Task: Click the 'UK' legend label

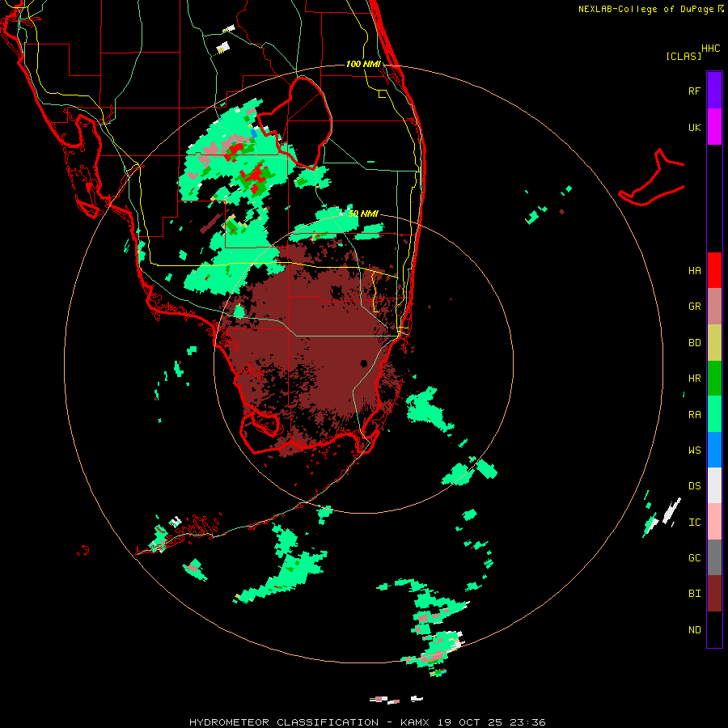Action: coord(694,128)
